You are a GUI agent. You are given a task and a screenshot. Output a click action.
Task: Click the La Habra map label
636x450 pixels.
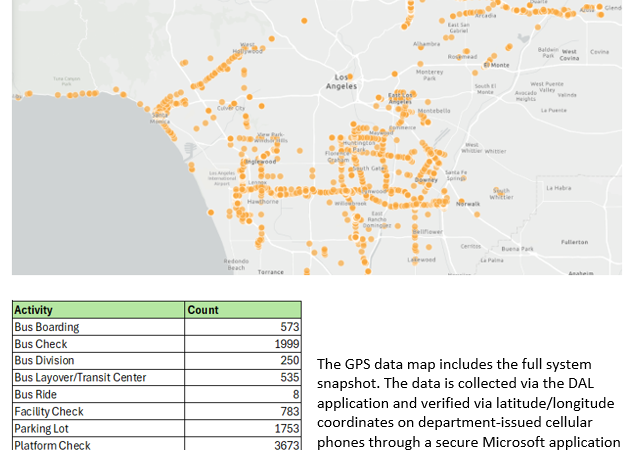point(558,187)
